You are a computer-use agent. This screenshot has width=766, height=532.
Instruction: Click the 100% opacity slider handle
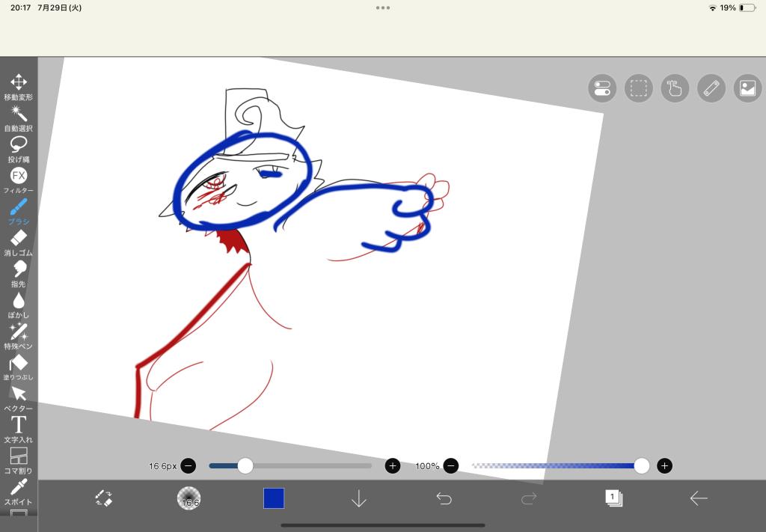(641, 466)
